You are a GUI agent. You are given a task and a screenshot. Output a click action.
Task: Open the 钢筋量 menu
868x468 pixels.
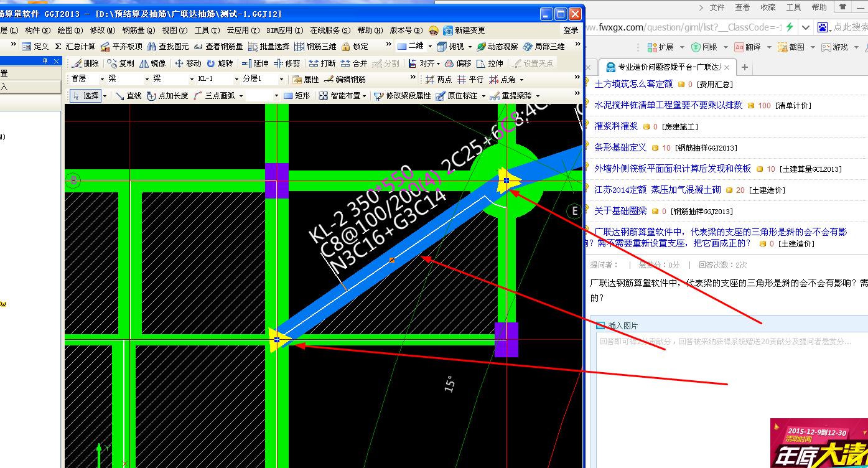click(138, 30)
